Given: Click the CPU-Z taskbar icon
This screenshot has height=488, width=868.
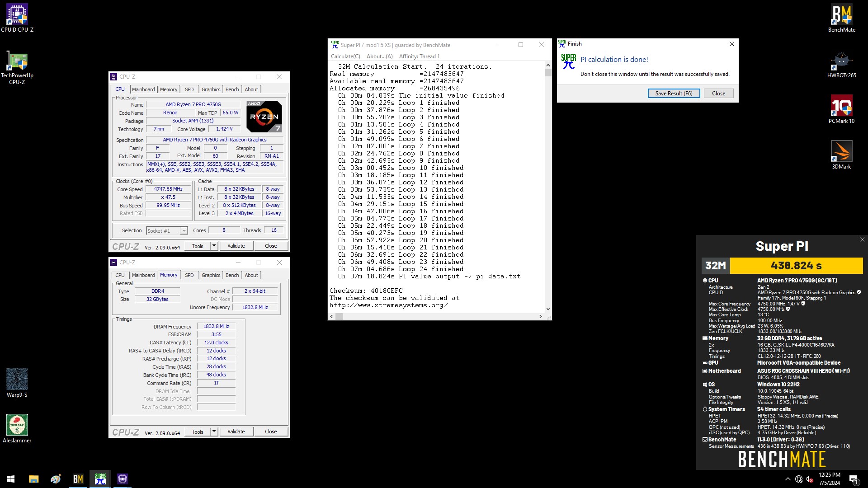Looking at the screenshot, I should tap(123, 479).
